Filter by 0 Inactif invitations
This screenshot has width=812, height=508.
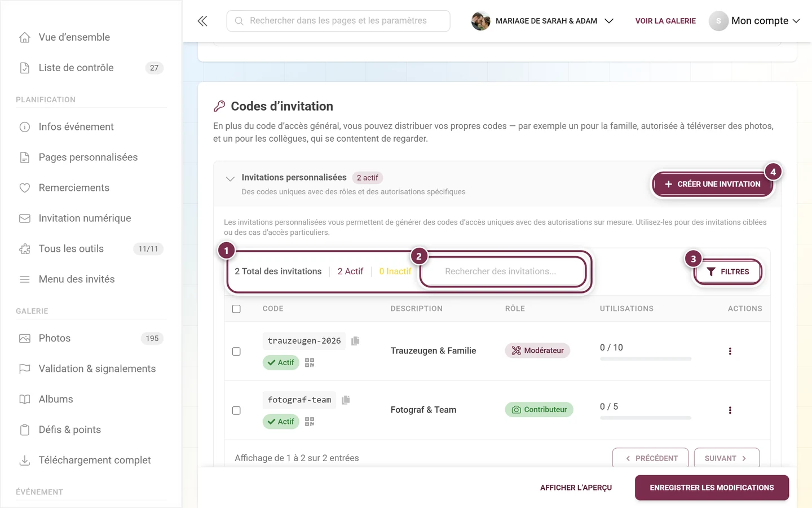395,271
